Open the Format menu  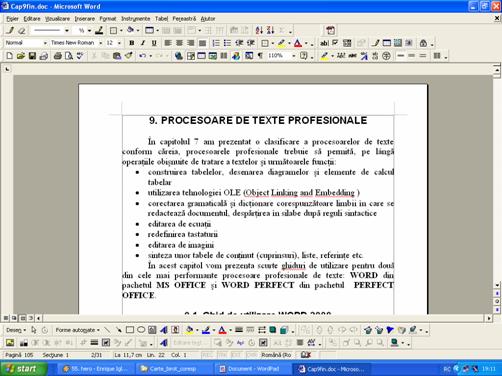tap(108, 19)
